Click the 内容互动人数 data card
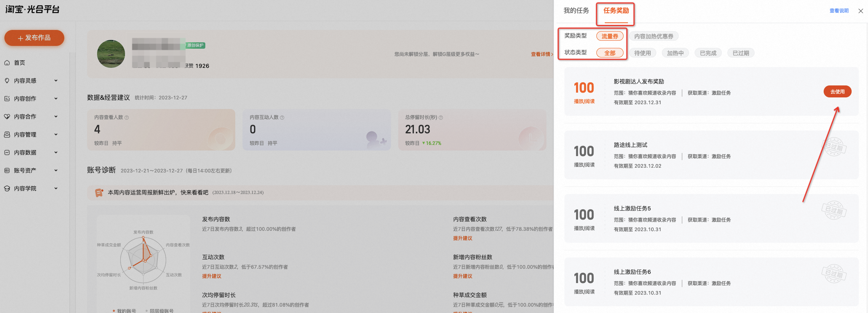 317,130
